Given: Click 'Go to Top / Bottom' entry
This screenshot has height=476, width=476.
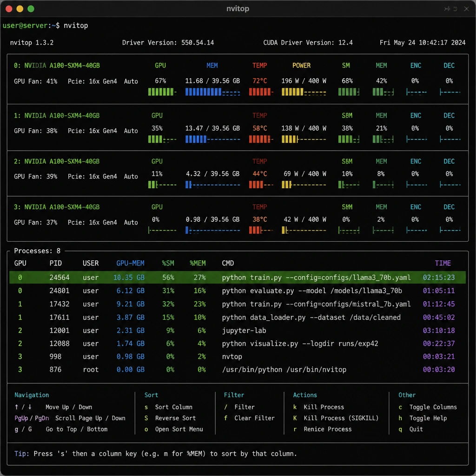Looking at the screenshot, I should (x=77, y=429).
